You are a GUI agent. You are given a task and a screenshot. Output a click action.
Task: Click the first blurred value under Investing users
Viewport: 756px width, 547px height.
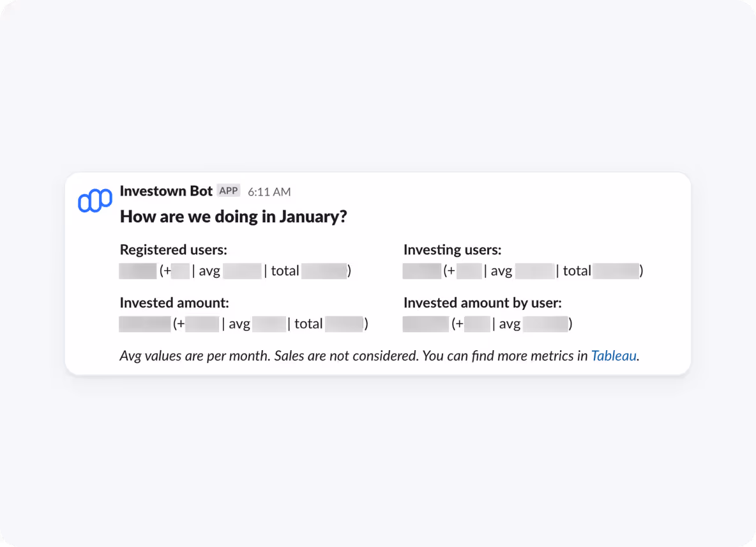pyautogui.click(x=421, y=271)
